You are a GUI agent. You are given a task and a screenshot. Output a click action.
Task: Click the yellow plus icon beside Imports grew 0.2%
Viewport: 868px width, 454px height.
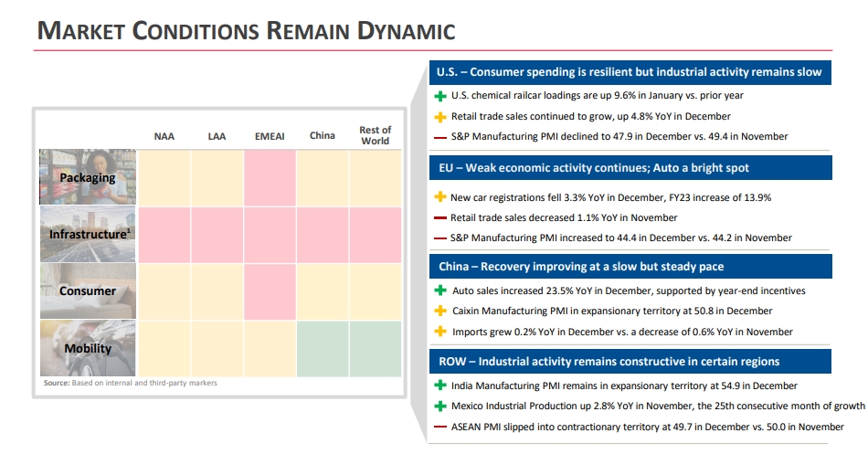440,332
